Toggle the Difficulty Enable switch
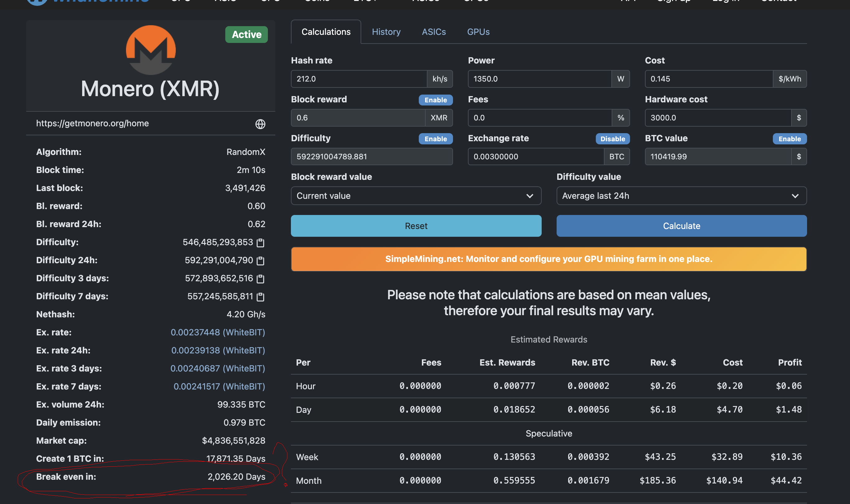 click(435, 138)
